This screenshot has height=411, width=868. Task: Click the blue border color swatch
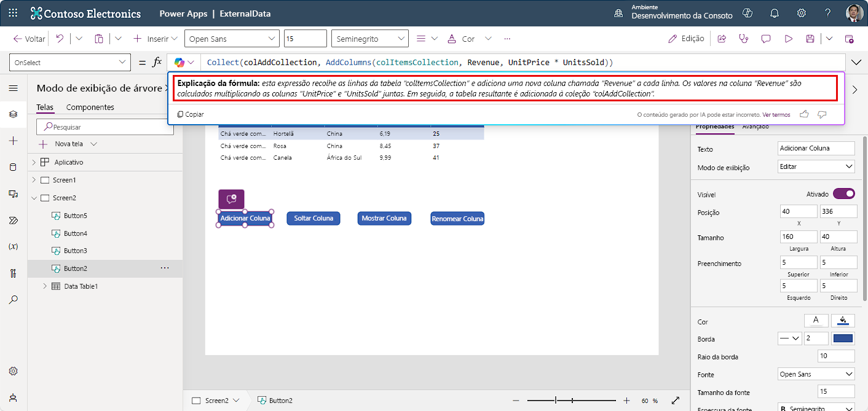(842, 339)
